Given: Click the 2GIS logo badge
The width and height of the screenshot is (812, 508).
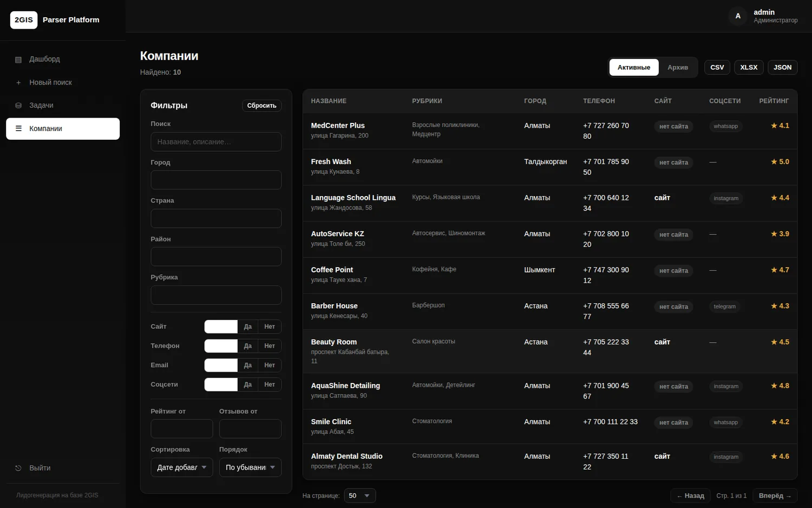Looking at the screenshot, I should click(x=24, y=20).
